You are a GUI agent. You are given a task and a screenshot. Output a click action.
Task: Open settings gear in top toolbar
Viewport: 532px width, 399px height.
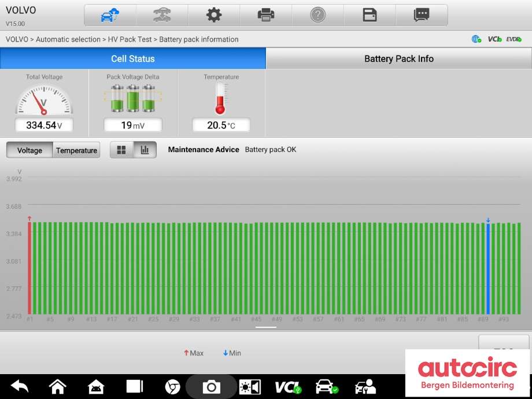[214, 15]
